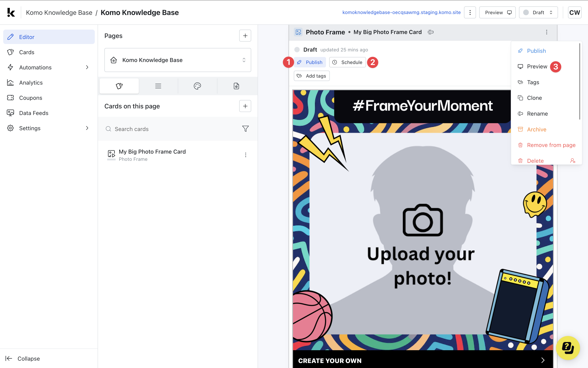The width and height of the screenshot is (588, 368).
Task: Open the card filter funnel icon
Action: pyautogui.click(x=245, y=129)
